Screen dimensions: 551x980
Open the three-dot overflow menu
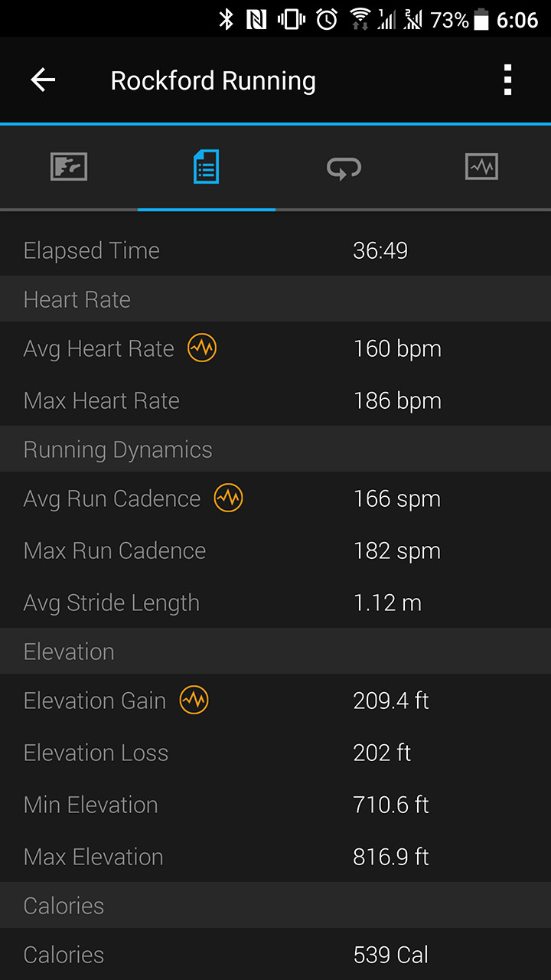507,80
